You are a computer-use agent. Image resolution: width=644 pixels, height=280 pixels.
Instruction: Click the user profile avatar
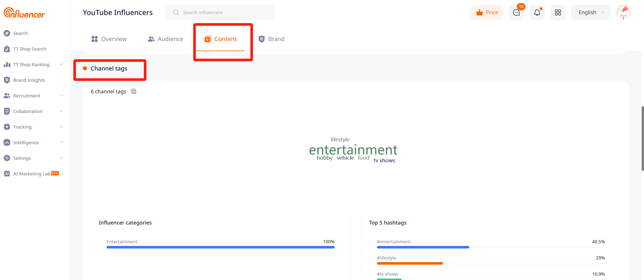(623, 12)
